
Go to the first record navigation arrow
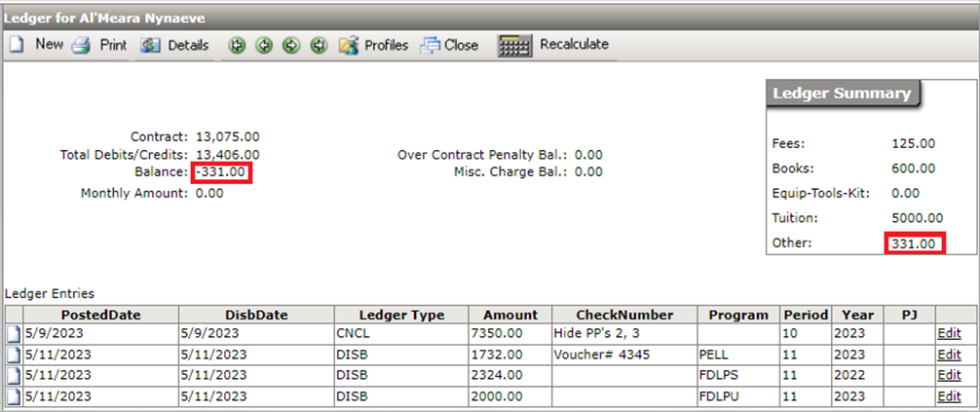coord(237,46)
